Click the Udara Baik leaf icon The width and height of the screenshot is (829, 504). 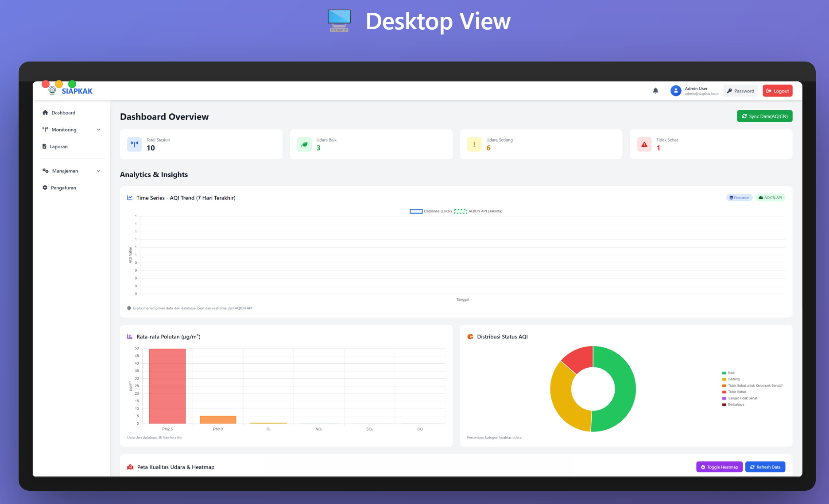pos(304,144)
